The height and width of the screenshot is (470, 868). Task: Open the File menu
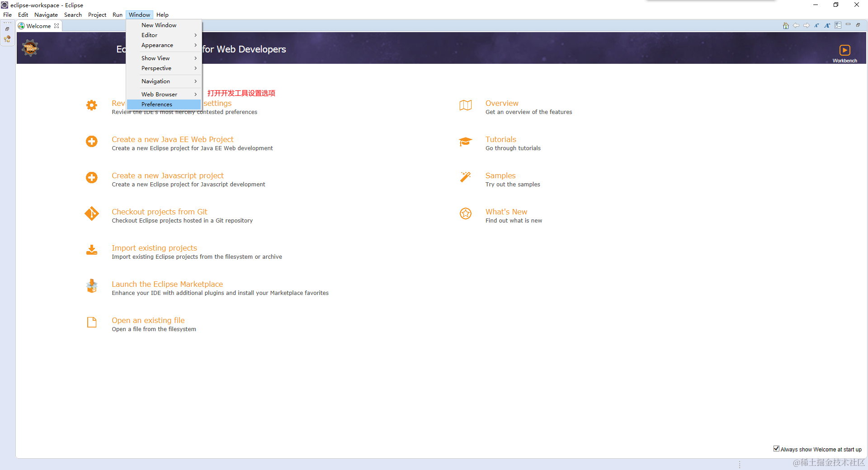click(x=8, y=15)
